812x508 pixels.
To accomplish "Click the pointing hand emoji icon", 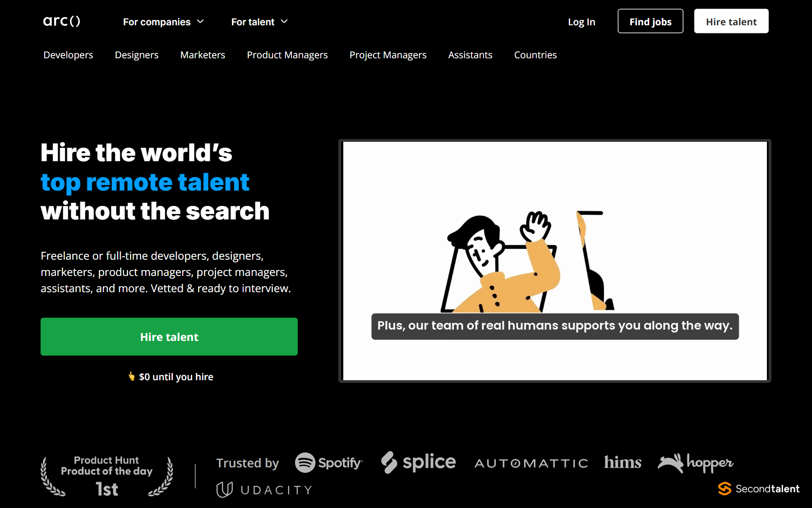I will [131, 376].
